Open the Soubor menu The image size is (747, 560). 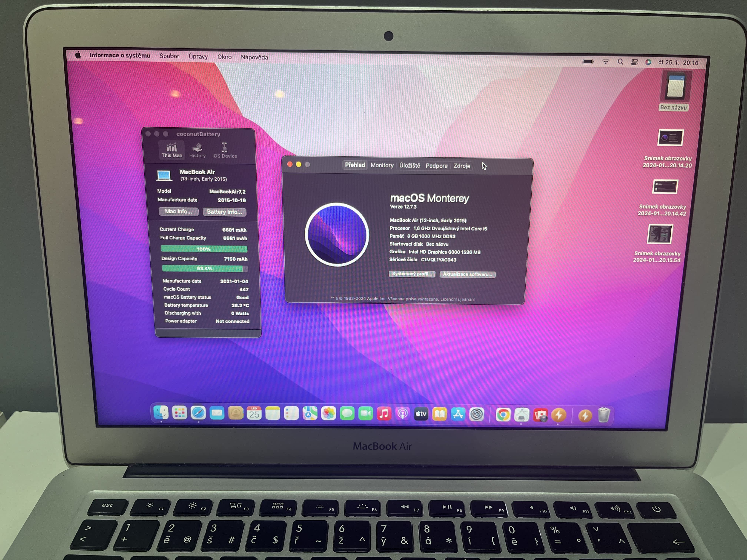click(x=169, y=56)
